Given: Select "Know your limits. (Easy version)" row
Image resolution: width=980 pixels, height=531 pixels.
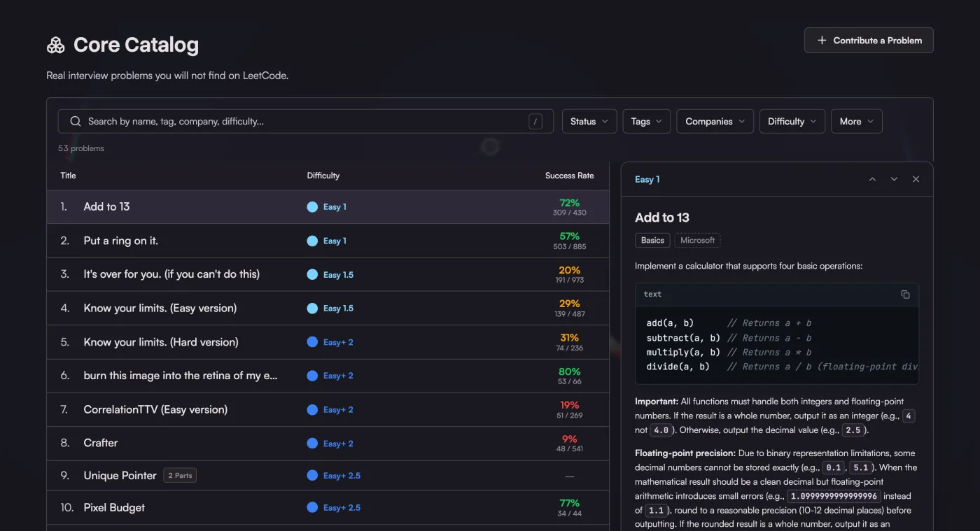Looking at the screenshot, I should (328, 309).
